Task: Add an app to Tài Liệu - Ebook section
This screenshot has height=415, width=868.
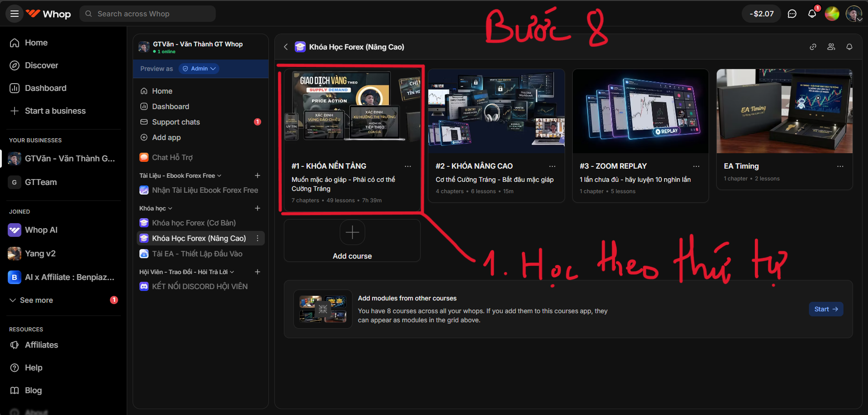Action: 258,175
